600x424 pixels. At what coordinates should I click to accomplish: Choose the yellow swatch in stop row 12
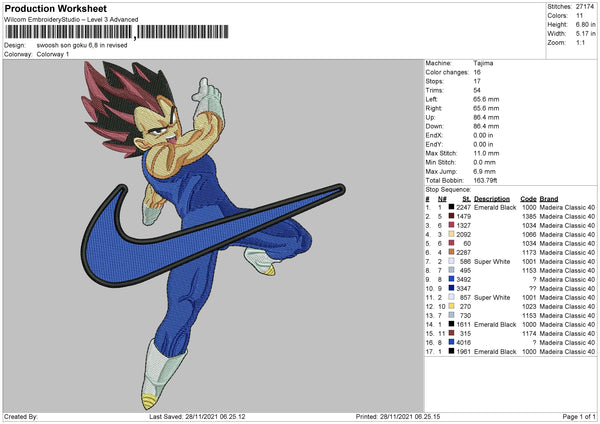pos(452,306)
